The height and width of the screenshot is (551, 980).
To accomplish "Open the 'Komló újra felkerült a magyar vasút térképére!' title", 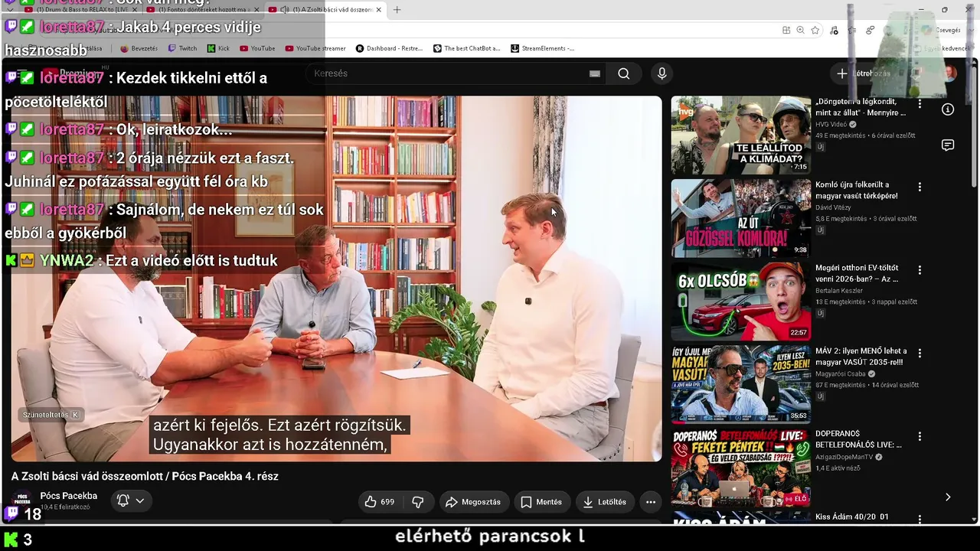I will (857, 190).
